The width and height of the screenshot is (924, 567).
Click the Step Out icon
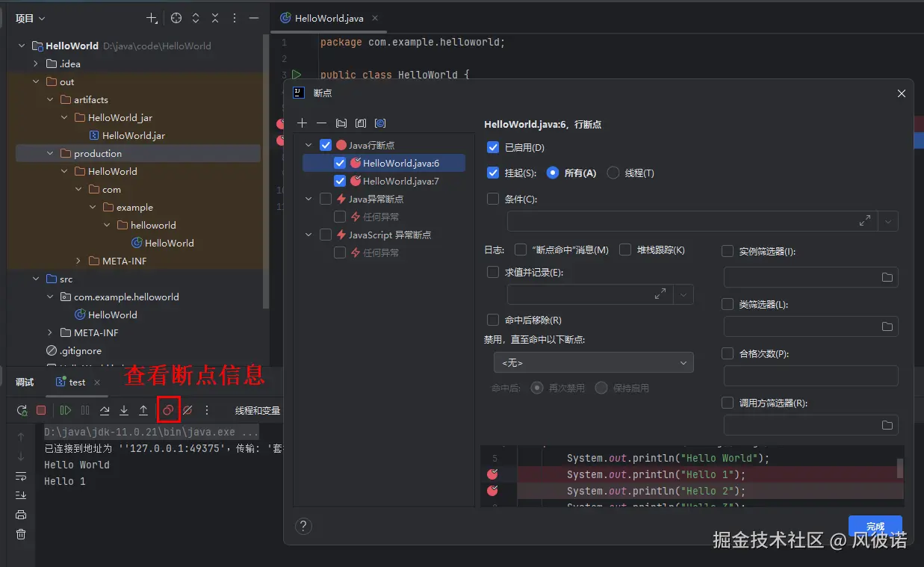pos(143,410)
